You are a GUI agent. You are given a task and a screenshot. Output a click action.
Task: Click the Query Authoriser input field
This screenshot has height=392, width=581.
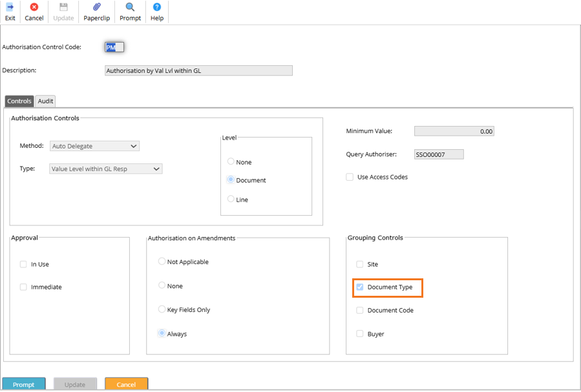click(x=438, y=154)
